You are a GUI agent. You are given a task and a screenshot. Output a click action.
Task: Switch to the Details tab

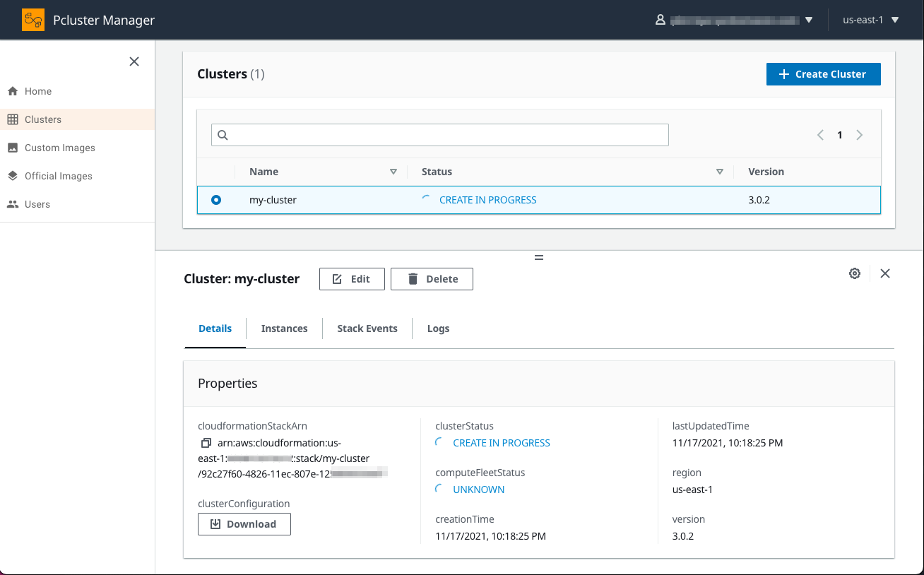[x=215, y=328]
